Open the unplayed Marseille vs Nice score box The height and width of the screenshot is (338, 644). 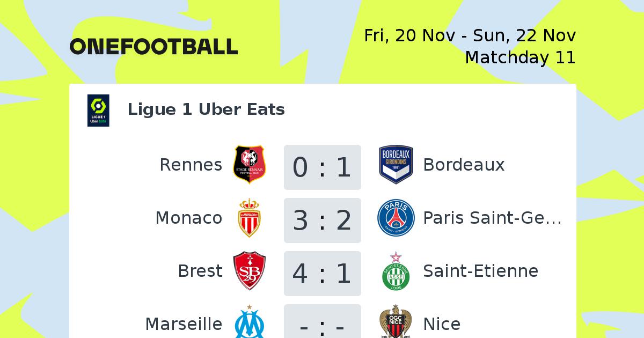click(322, 321)
